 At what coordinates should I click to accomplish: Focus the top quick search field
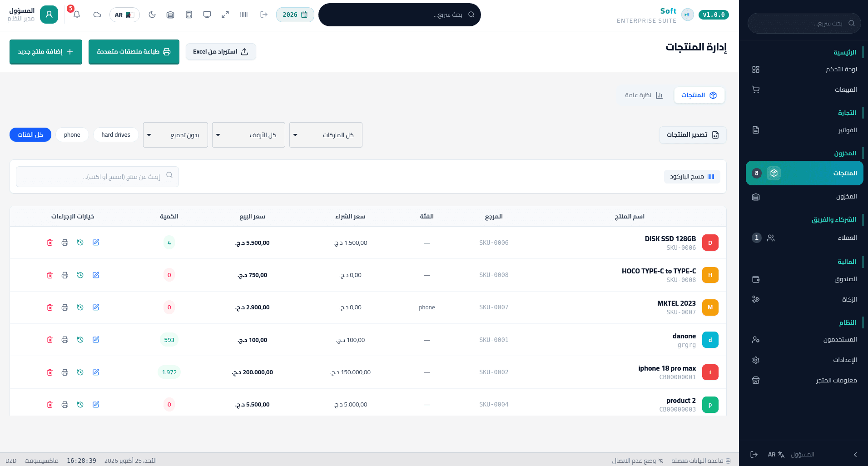(400, 15)
